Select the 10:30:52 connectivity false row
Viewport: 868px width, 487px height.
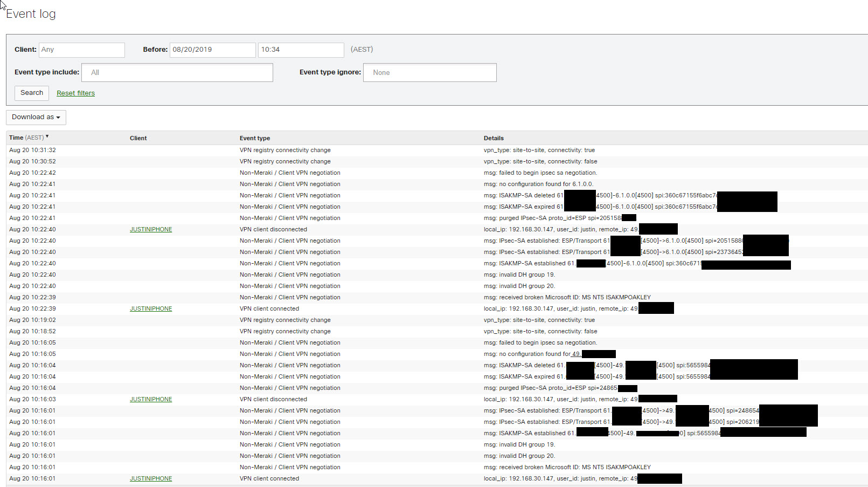[32, 161]
